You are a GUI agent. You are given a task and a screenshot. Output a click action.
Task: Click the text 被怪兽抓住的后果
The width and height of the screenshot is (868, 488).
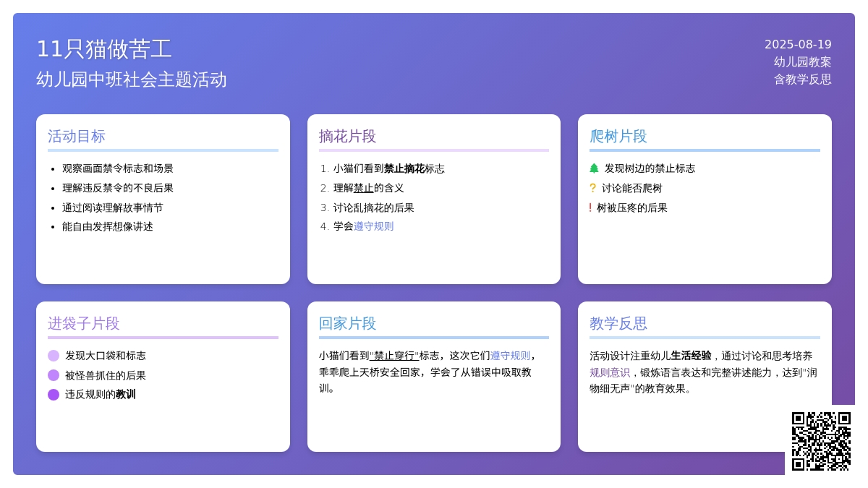coord(106,375)
